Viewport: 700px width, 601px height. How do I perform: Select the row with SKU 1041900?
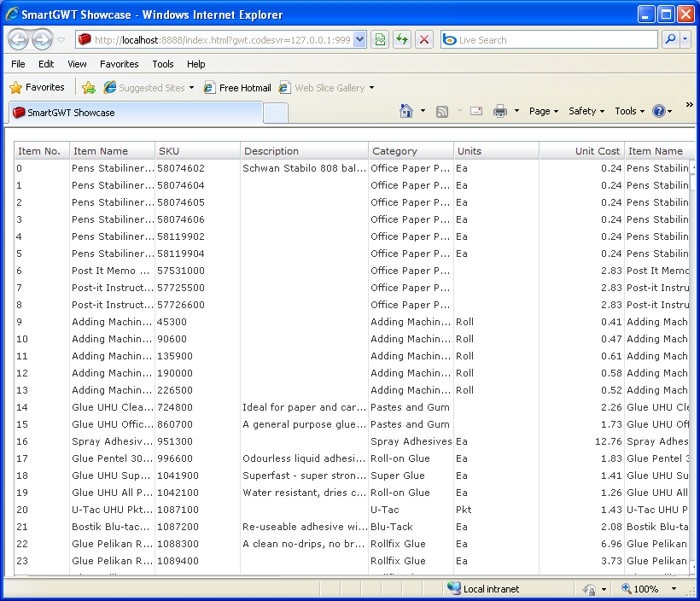click(353, 476)
